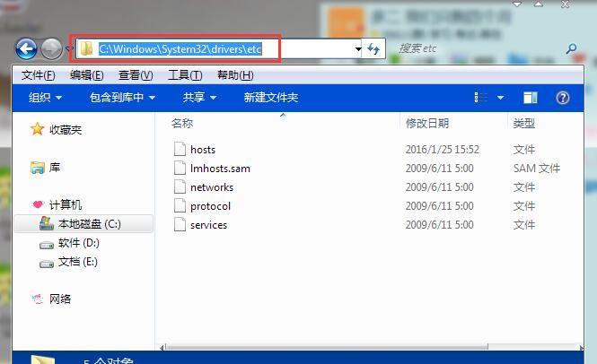Screen dimensions: 597x364
Task: Open the 查看(V) menu
Action: [x=136, y=75]
